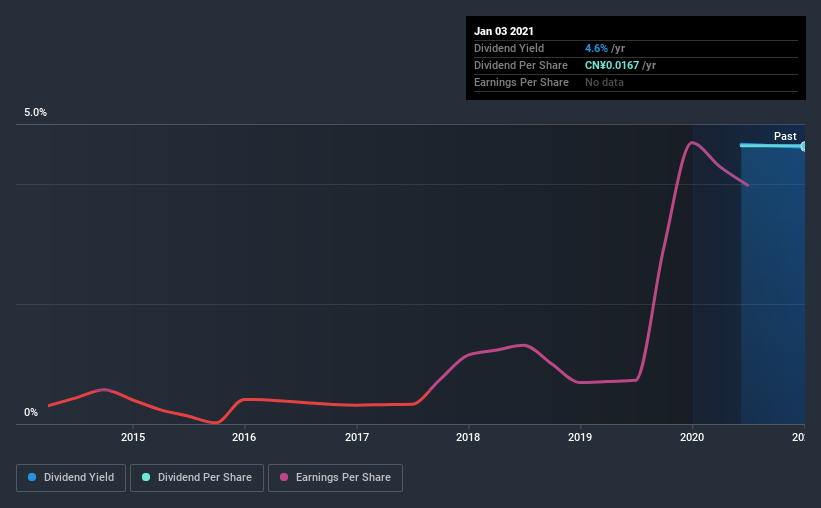Click the pink Earnings Per Share dot
Viewport: 821px width, 508px height.
pos(284,477)
